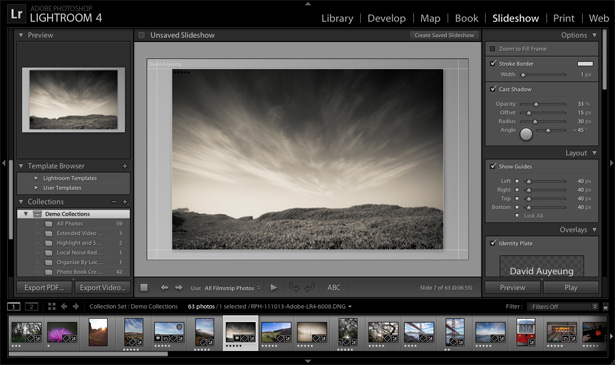Collapse the Collections panel

[x=21, y=202]
